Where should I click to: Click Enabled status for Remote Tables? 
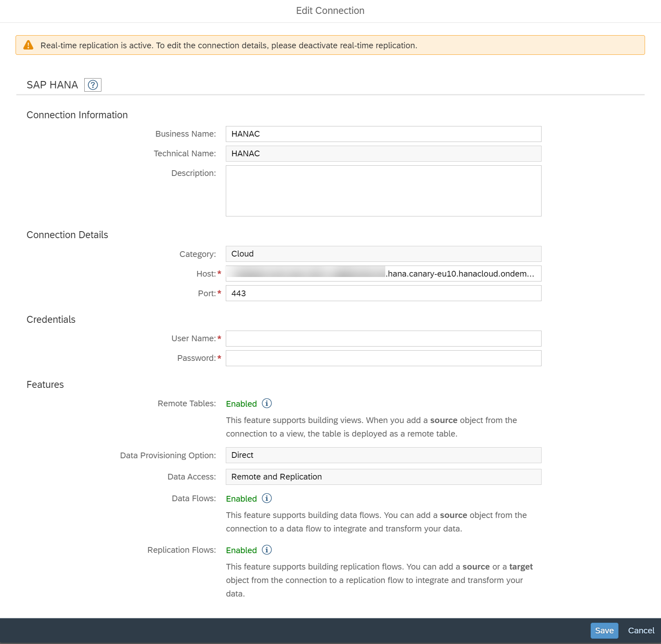241,403
